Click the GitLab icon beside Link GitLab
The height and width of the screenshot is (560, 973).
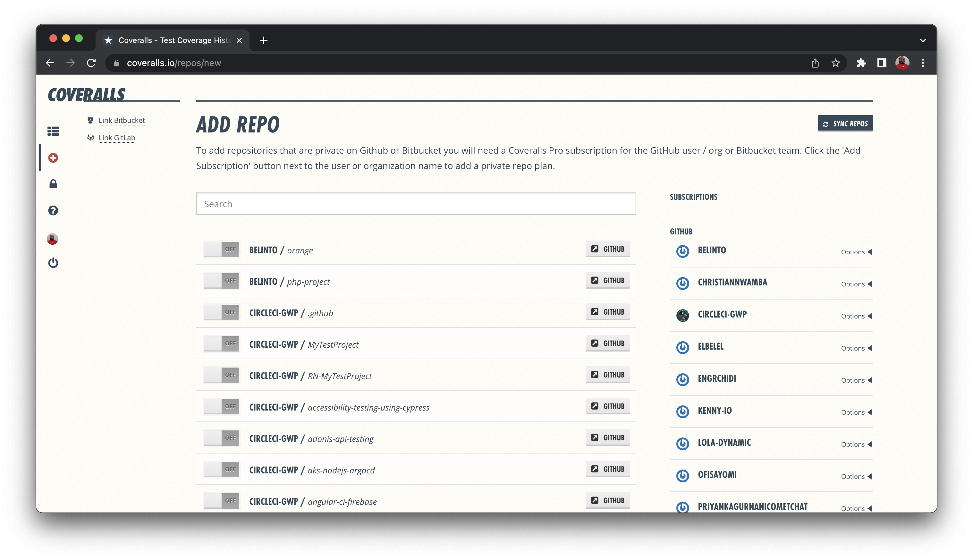point(90,137)
